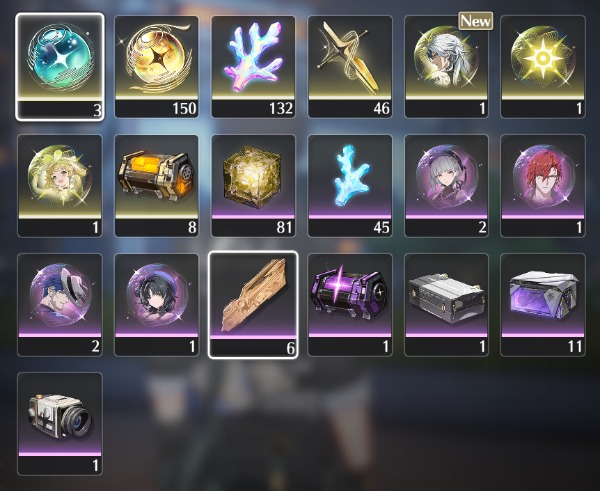Select the small blue coral item with count 45
The image size is (600, 491).
[x=350, y=186]
